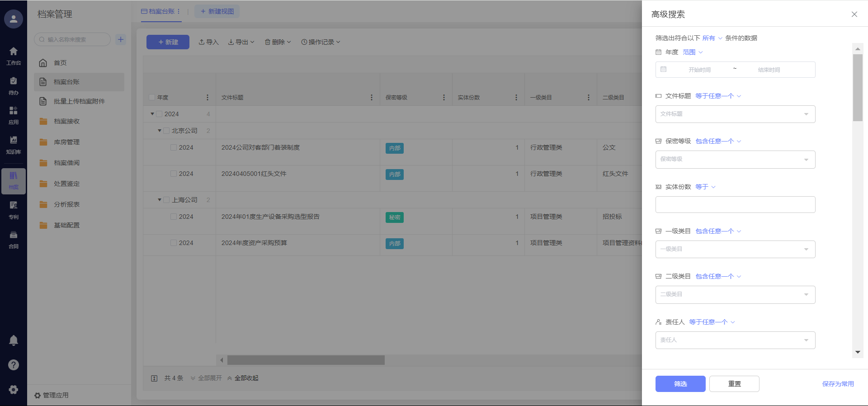Open the 工作台 home icon in left rail
The image size is (868, 406).
[14, 56]
